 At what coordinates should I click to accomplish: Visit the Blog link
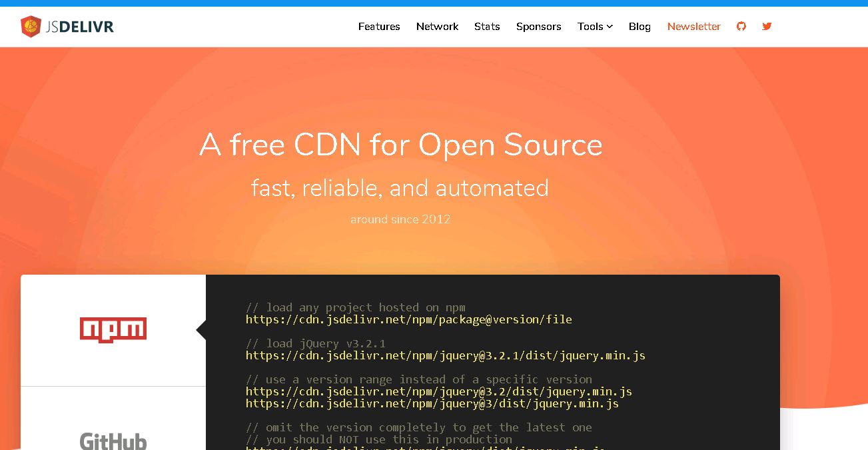click(640, 27)
